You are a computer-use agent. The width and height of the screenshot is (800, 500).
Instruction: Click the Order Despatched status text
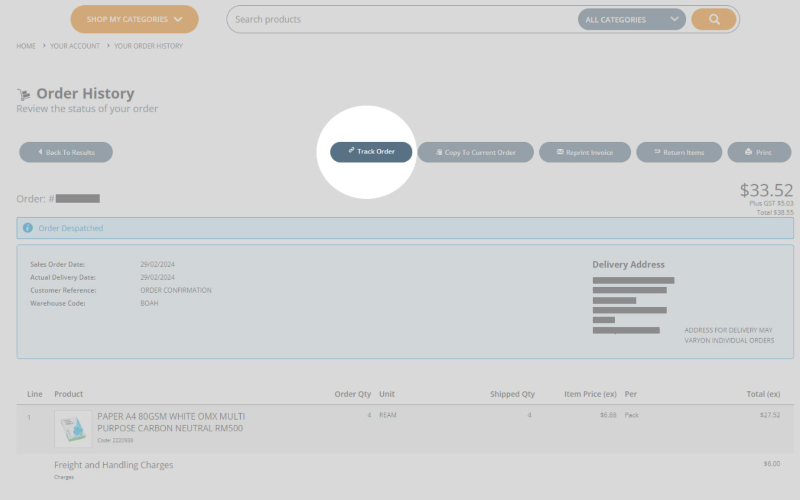coord(71,228)
